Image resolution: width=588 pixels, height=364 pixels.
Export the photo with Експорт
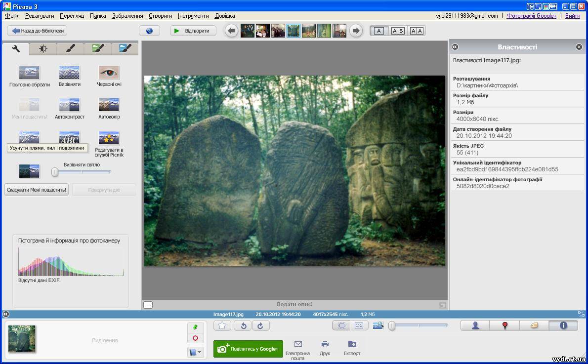[x=352, y=348]
